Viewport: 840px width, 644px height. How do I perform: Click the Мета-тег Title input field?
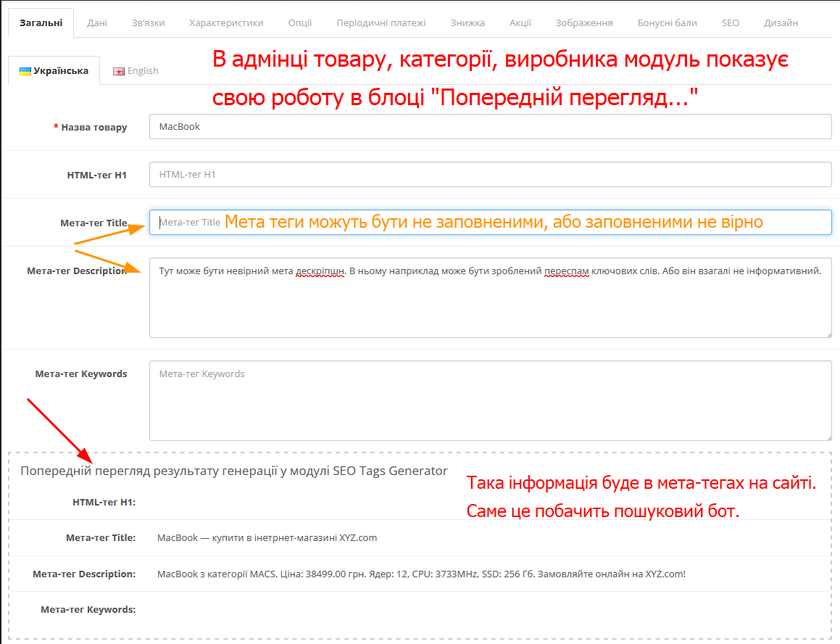pyautogui.click(x=490, y=222)
